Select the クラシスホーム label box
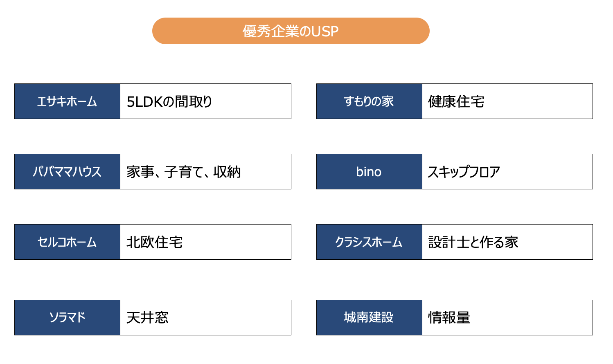 tap(369, 242)
